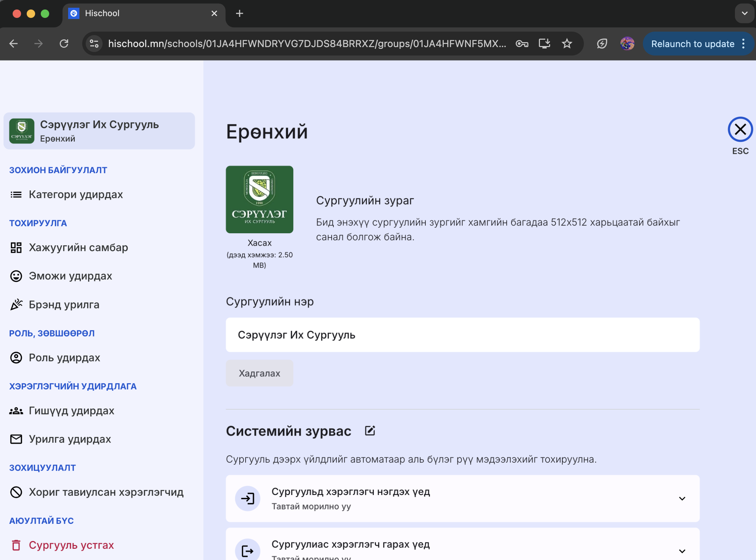This screenshot has height=560, width=756.
Task: Expand Сургуульд хэрэглэгч нэгдэх үед chevron
Action: (x=682, y=499)
